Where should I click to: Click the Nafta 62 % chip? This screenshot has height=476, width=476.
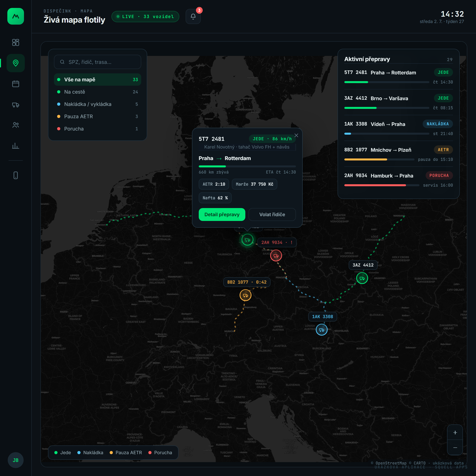click(x=215, y=198)
